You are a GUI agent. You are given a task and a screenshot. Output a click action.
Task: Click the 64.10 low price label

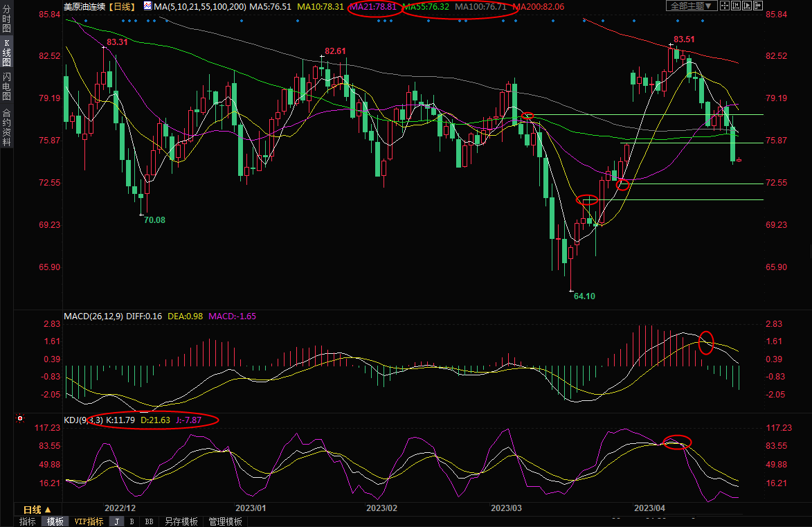[584, 296]
